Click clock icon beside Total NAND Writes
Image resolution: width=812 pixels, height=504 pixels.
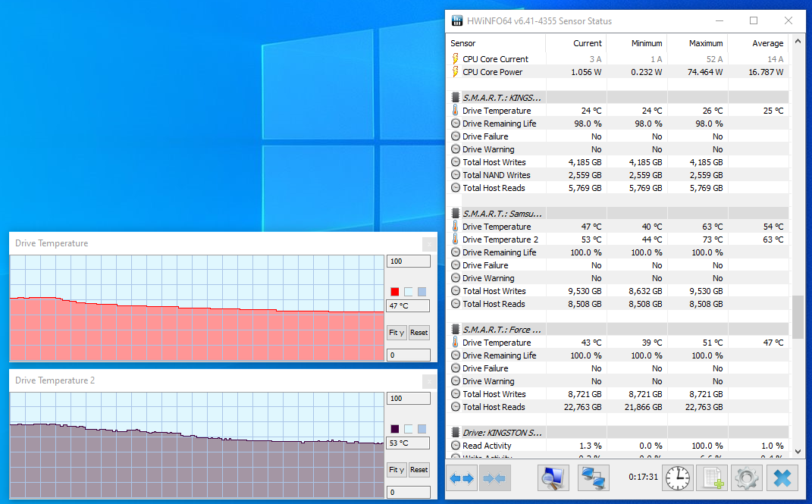(455, 175)
